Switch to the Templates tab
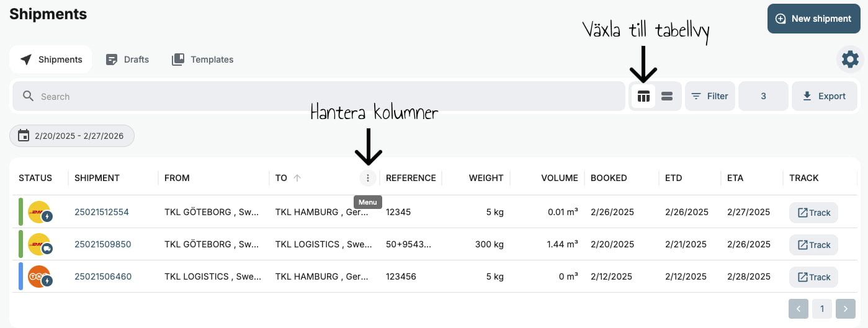 pyautogui.click(x=203, y=60)
